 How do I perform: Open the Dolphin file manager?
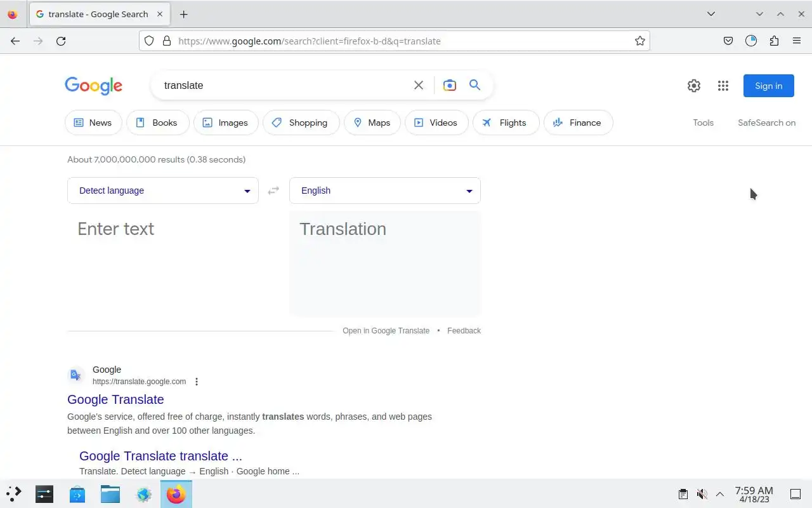[x=110, y=494]
